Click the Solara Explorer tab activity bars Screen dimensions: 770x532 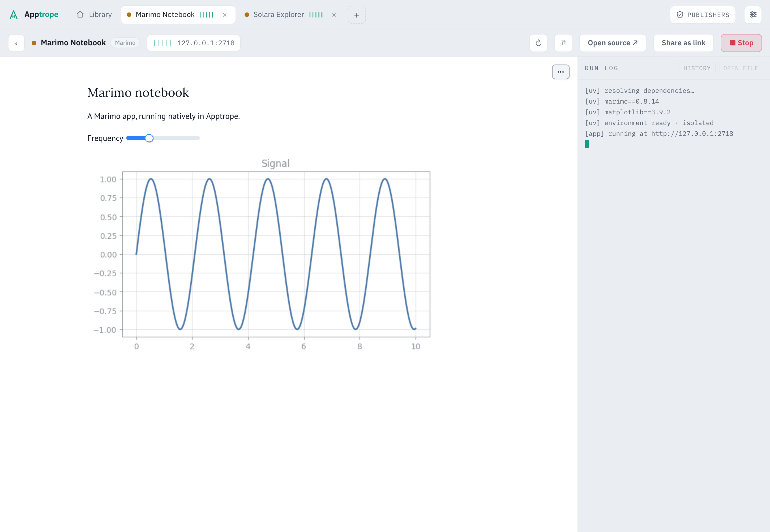click(316, 15)
